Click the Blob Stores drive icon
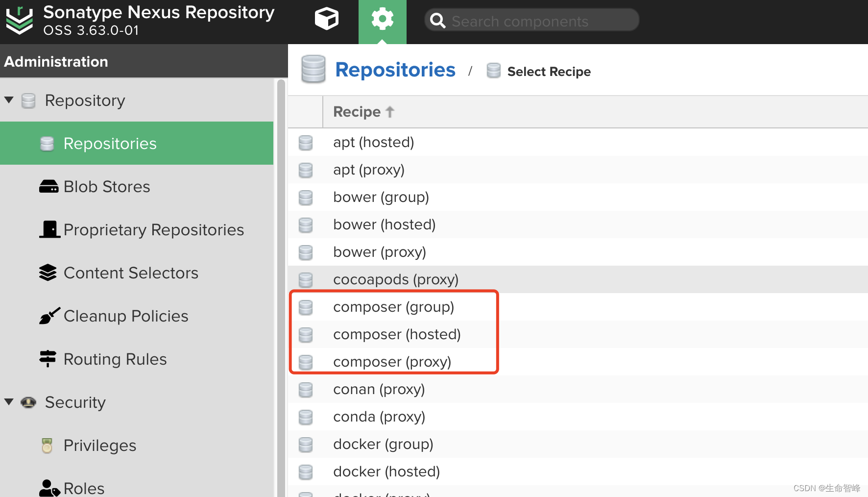The image size is (868, 497). pos(49,187)
